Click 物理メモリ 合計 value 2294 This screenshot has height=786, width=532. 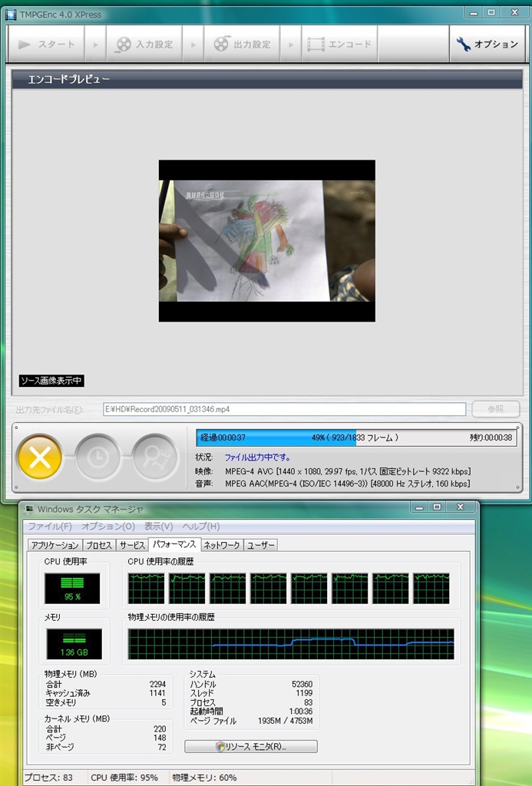[157, 684]
